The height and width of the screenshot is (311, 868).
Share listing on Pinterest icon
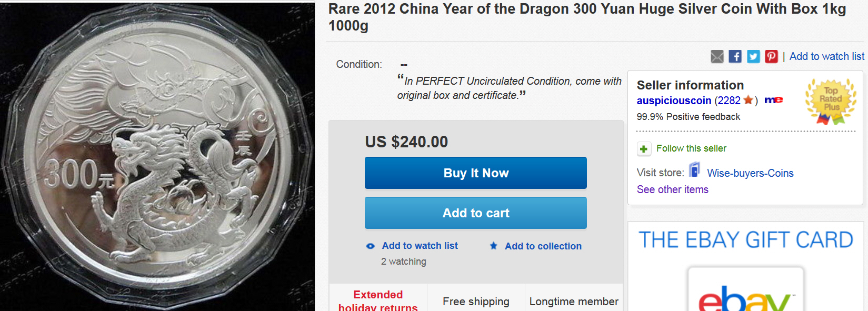(771, 56)
